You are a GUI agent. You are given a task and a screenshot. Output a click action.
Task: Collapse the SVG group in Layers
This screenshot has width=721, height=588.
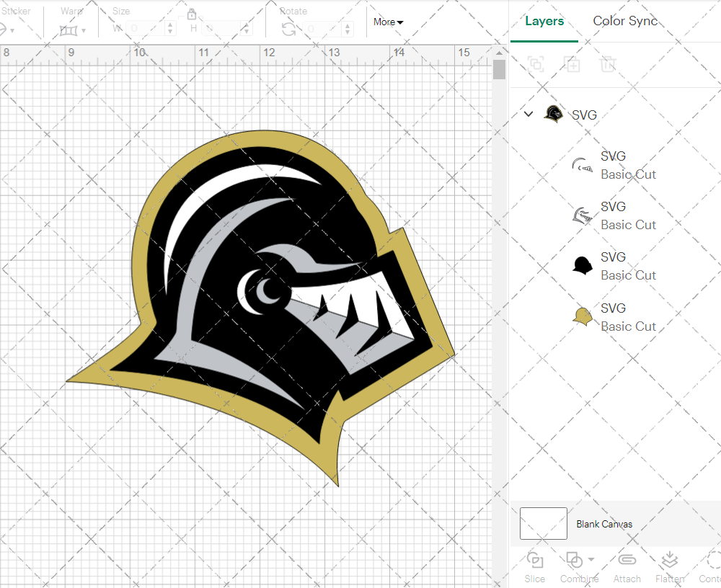528,114
